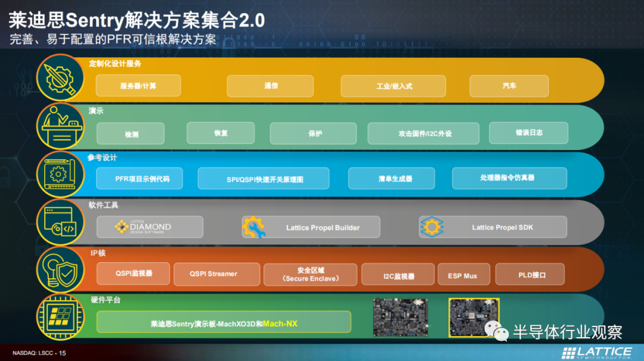Open the yellow-bordered board photo
This screenshot has width=644, height=361.
pos(474,318)
